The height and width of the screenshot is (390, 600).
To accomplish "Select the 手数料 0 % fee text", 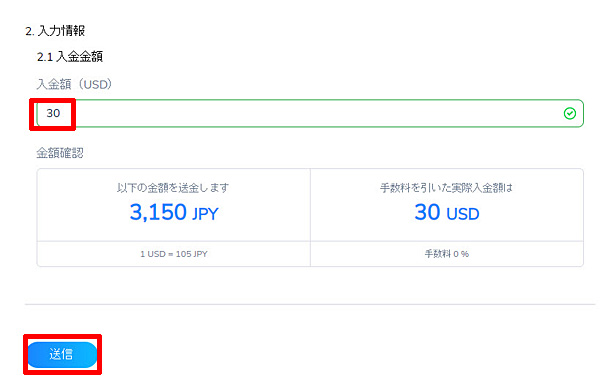I will point(447,254).
